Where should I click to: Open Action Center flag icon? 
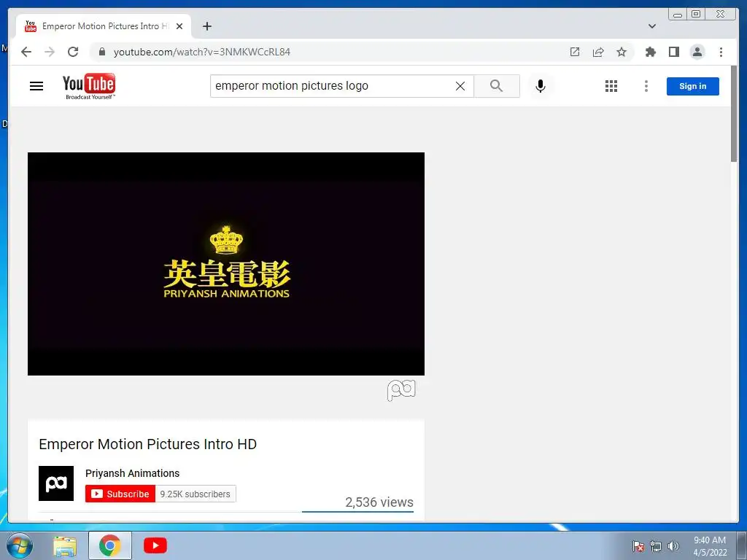point(638,546)
